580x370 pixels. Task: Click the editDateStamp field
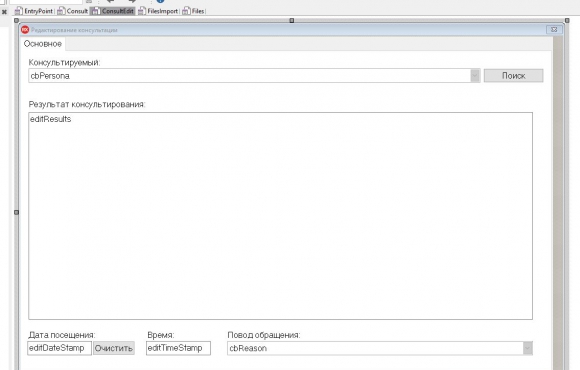[59, 348]
